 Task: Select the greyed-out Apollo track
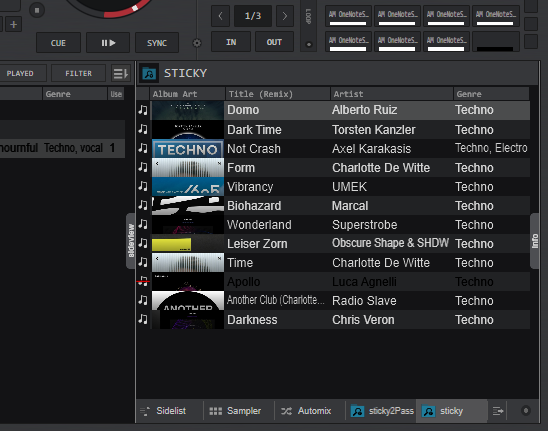point(340,282)
